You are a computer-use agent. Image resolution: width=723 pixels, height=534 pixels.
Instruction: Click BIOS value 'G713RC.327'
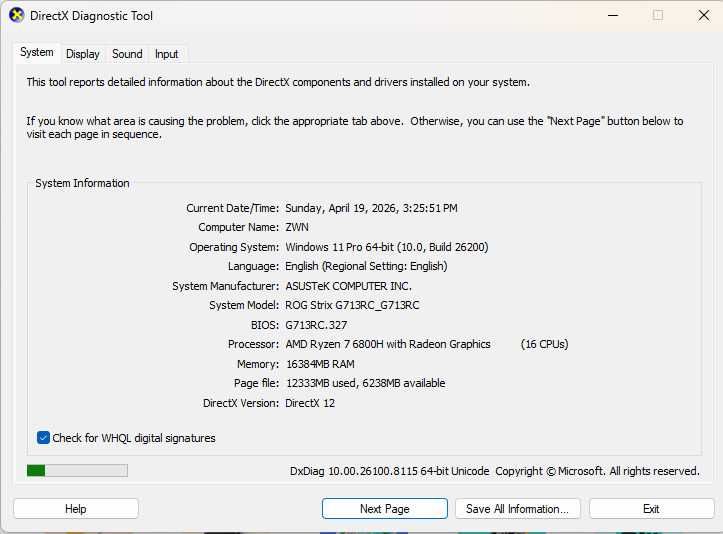[x=316, y=325]
